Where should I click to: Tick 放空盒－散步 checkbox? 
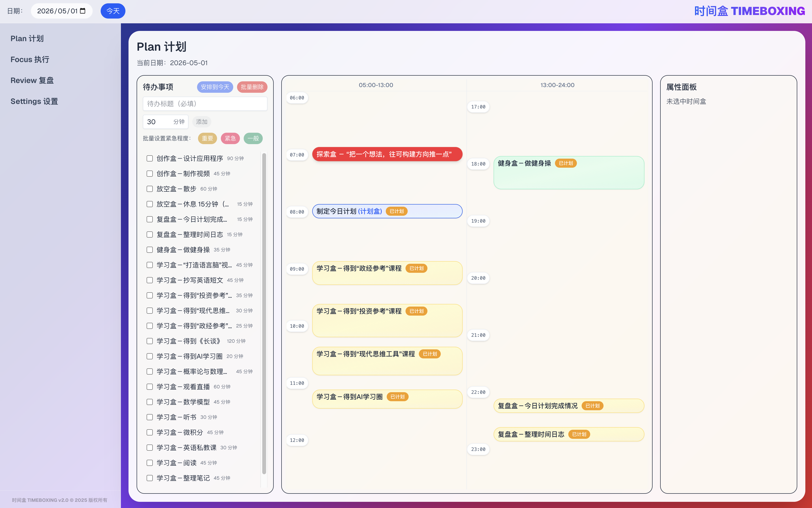point(149,189)
